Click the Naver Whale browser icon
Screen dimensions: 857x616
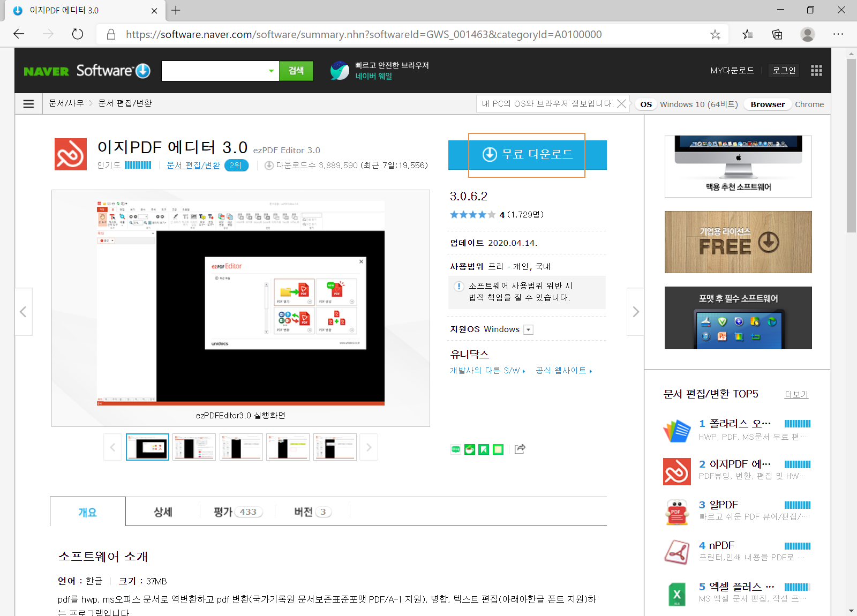(340, 71)
